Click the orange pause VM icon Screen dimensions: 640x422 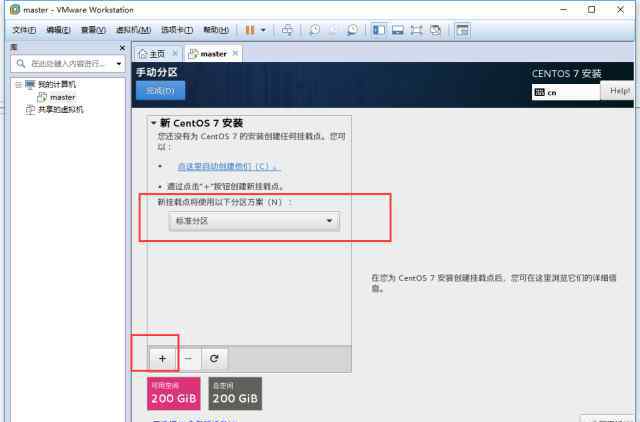(250, 30)
